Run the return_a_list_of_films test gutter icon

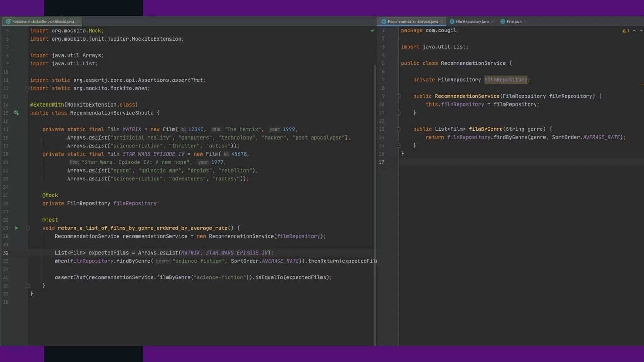coord(17,228)
